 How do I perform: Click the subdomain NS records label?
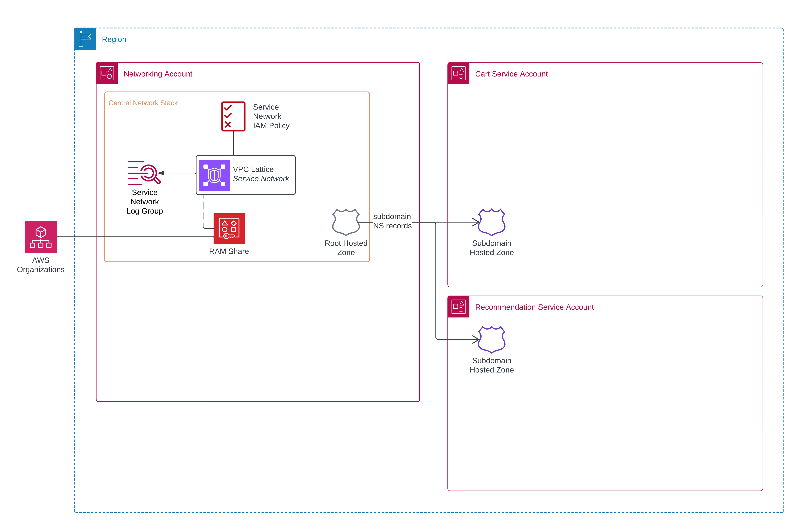(x=392, y=221)
